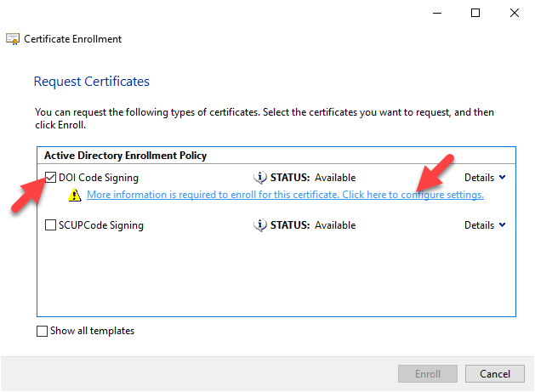Select the DOI Code Signing template label
Viewport: 535px width, 392px height.
[x=99, y=178]
